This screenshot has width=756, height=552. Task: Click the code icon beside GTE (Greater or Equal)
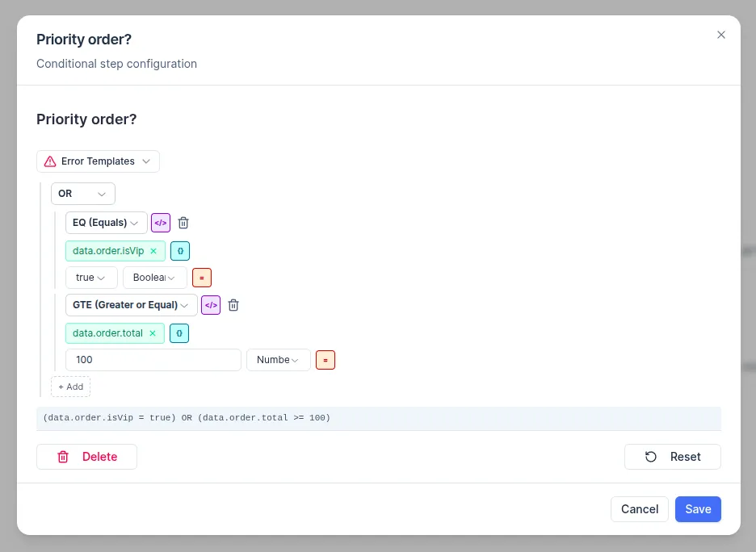(x=211, y=305)
